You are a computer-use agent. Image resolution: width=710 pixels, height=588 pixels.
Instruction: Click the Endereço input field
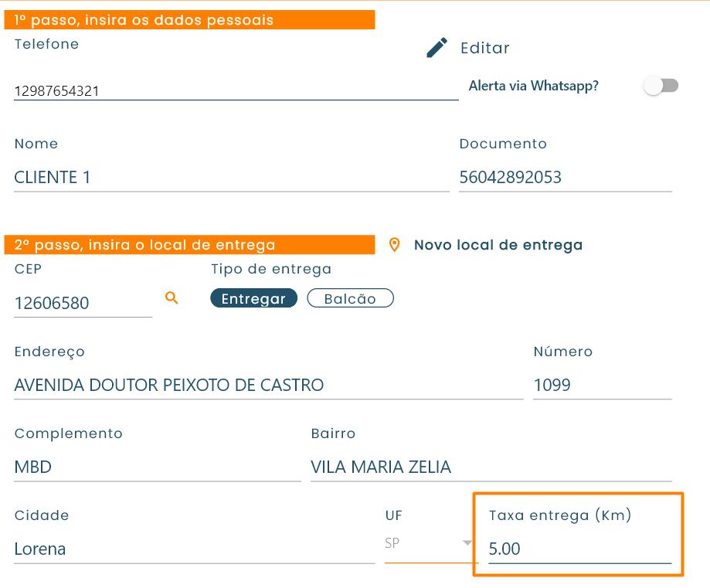pos(268,385)
